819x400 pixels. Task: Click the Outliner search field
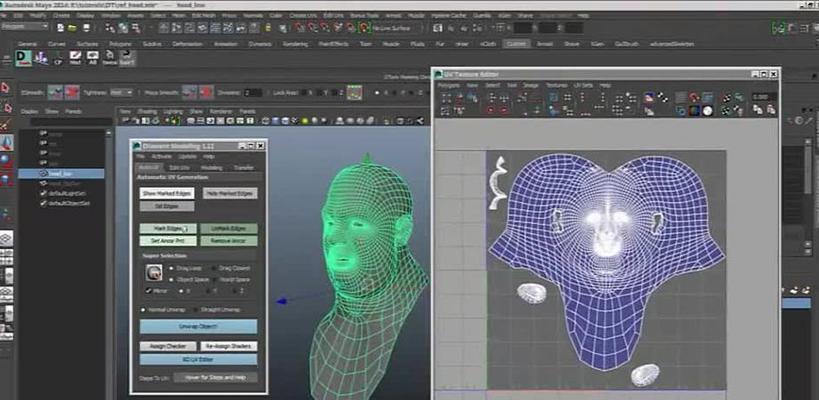[x=71, y=122]
